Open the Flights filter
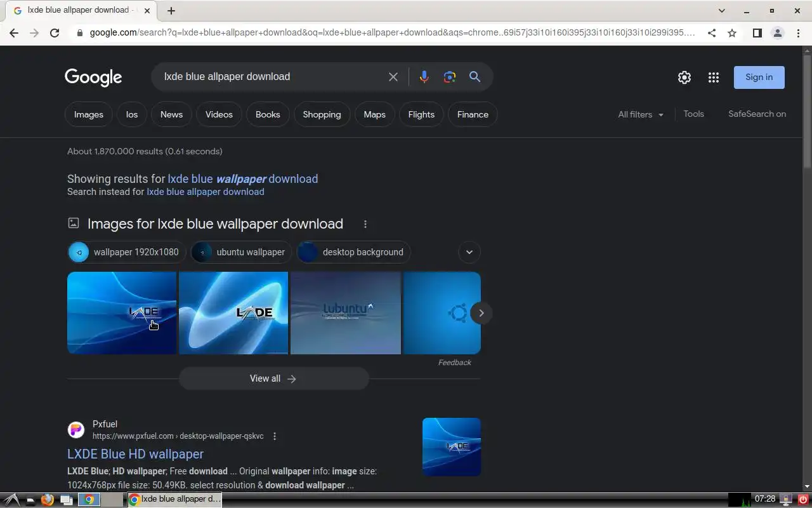Viewport: 812px width, 508px height. pos(421,114)
